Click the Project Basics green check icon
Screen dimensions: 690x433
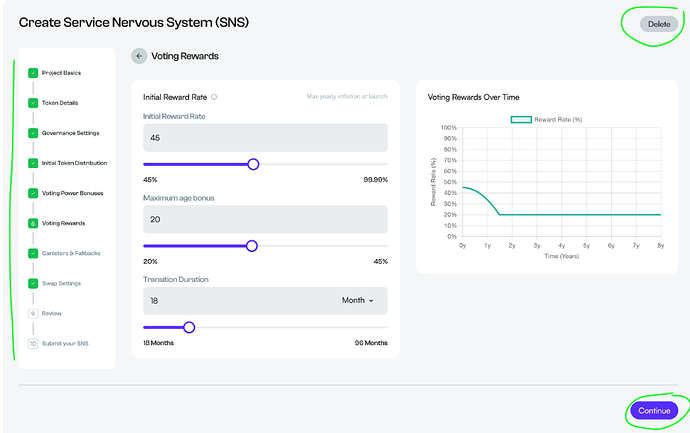point(33,73)
